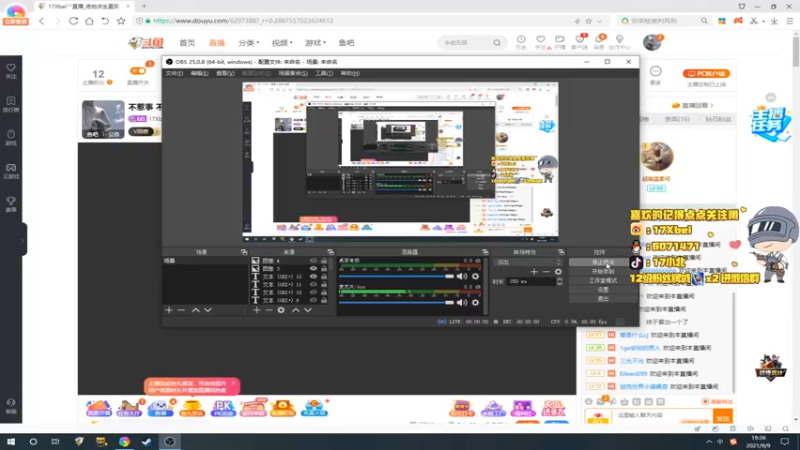Viewport: 800px width, 450px height.
Task: Go to 首页 in Douyu navigation
Action: pos(187,43)
